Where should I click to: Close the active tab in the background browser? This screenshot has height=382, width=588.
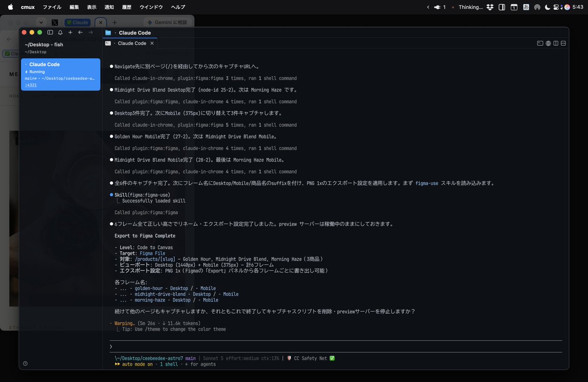(x=101, y=23)
